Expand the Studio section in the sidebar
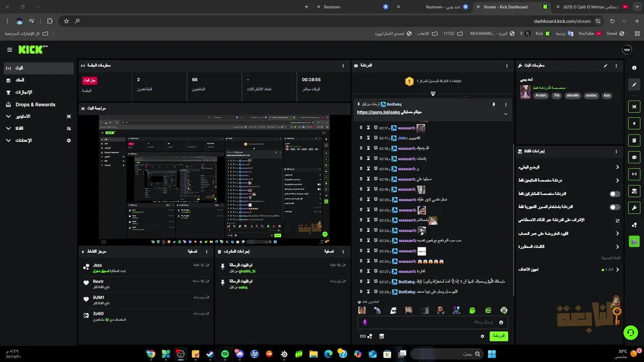 pyautogui.click(x=8, y=116)
